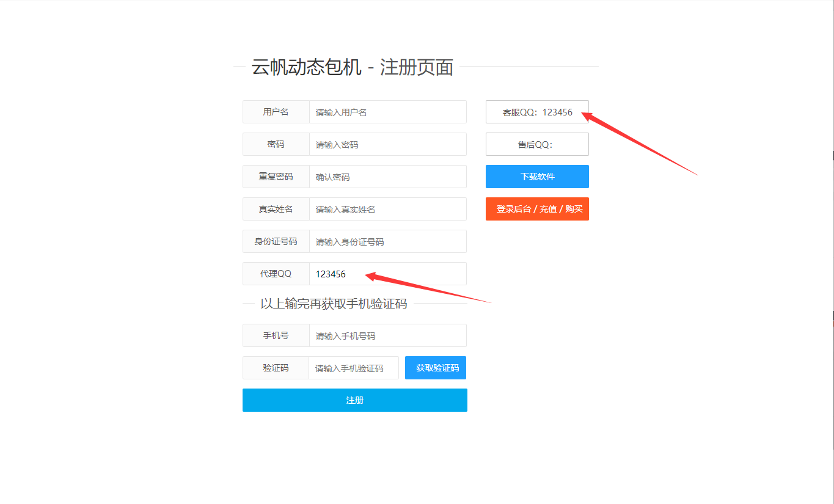
Task: Click the 用户名 label
Action: tap(276, 112)
